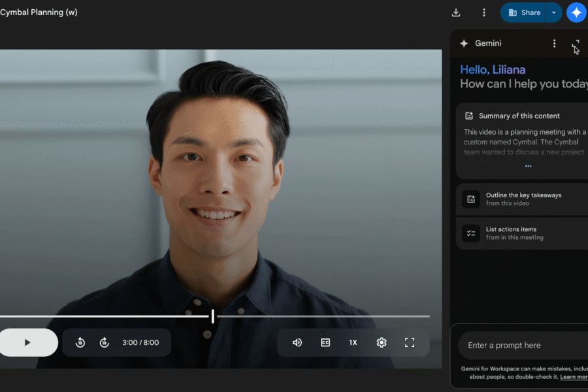This screenshot has width=588, height=392.
Task: Open the Share button dropdown arrow
Action: (554, 12)
